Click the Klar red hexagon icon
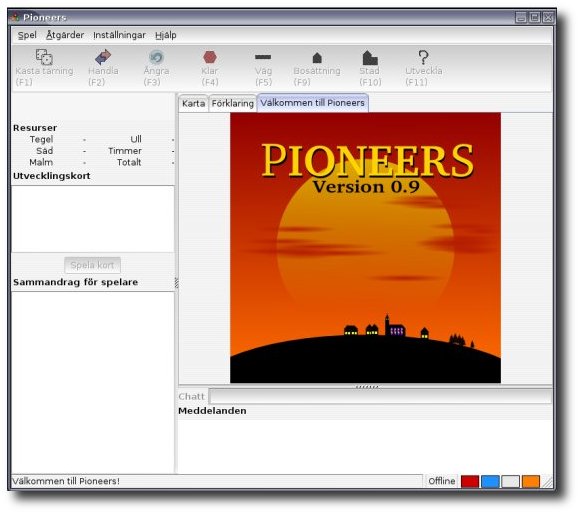Screen dimensions: 580x514 pos(210,57)
